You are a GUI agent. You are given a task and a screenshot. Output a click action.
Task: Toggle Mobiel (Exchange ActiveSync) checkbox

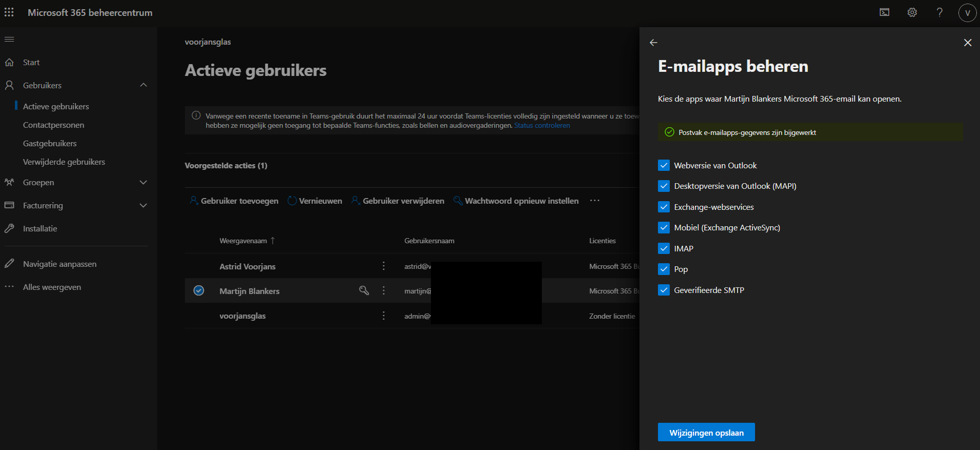664,227
